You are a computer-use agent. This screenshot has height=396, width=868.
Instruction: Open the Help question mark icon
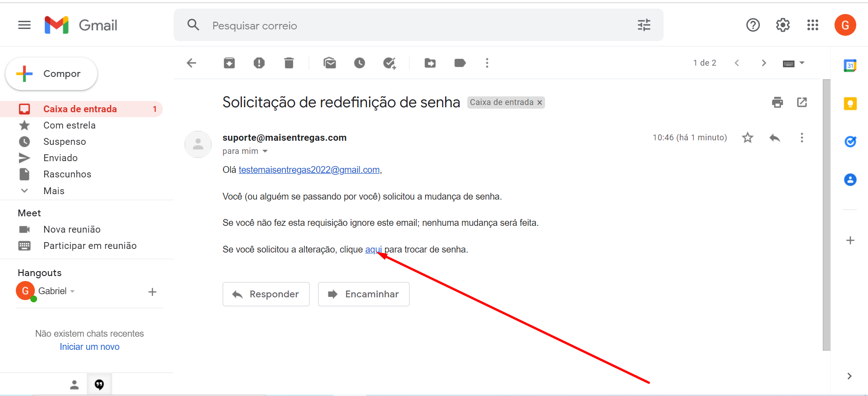753,25
